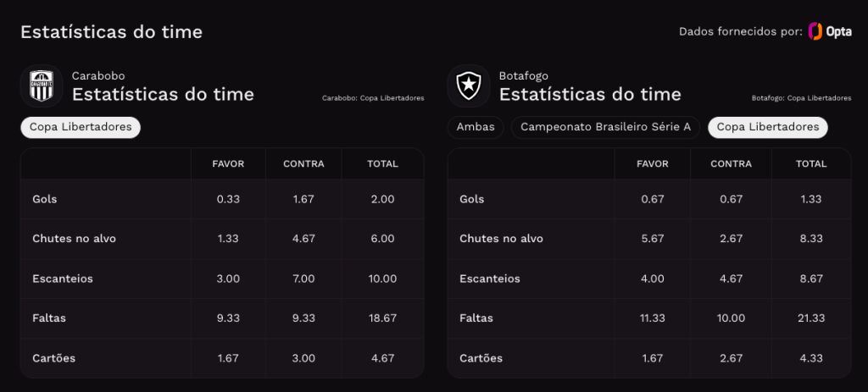Click the CONTRA header in Carabobo table
Screen dimensions: 868x392
pyautogui.click(x=303, y=163)
